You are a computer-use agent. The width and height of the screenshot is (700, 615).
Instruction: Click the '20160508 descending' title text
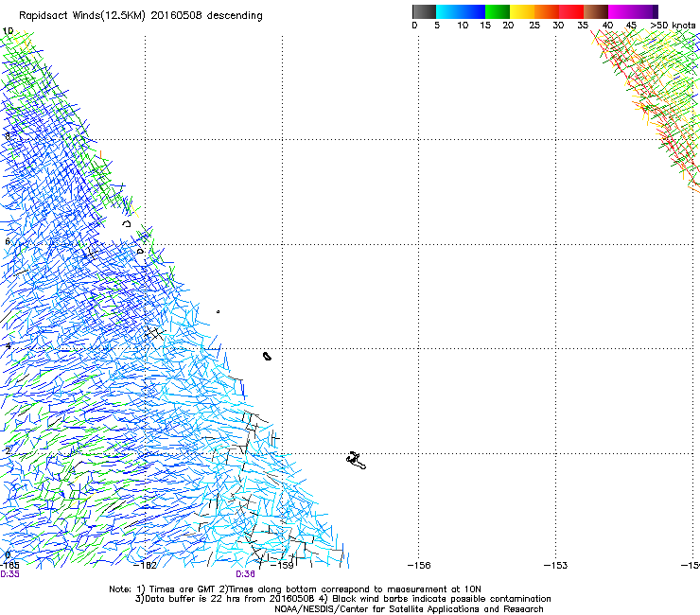point(207,16)
